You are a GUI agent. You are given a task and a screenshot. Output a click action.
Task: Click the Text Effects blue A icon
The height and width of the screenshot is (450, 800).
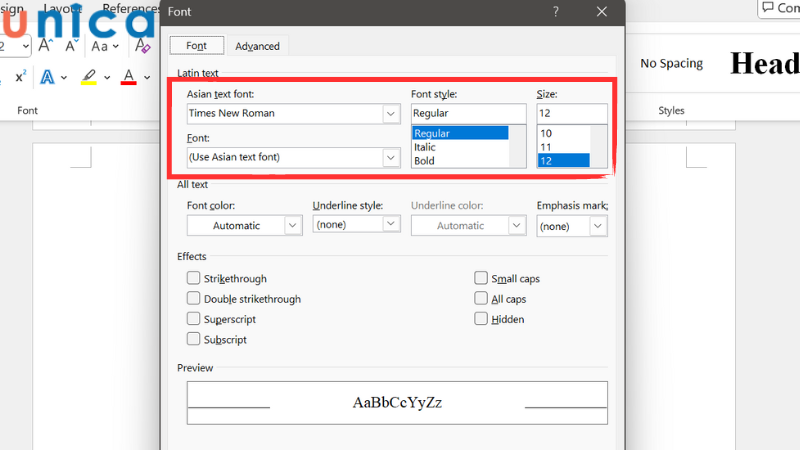[x=47, y=77]
